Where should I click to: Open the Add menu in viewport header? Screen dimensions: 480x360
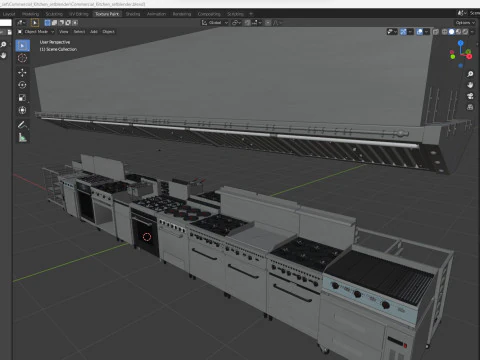coord(94,32)
